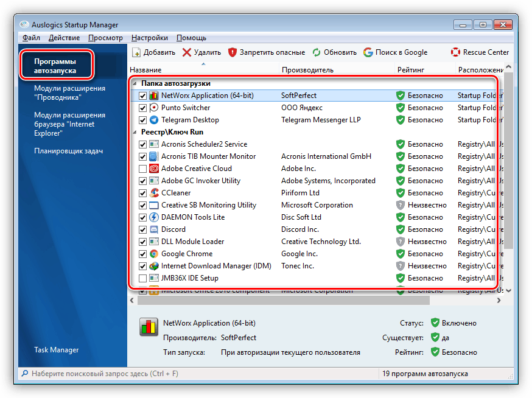
Task: Click the Punto Switcher icon
Action: tap(154, 108)
